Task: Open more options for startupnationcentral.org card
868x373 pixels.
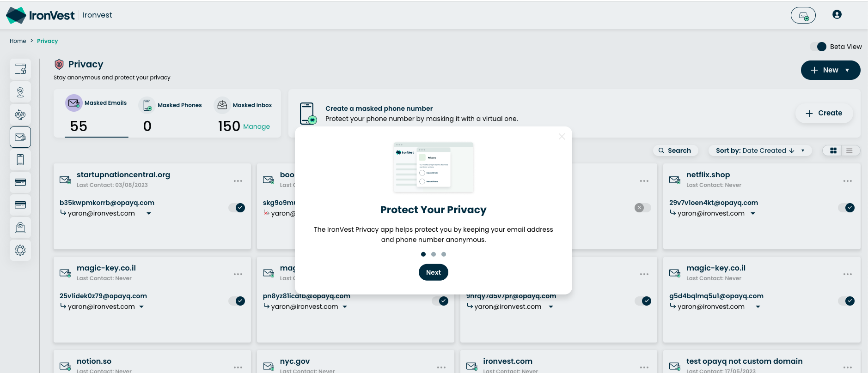Action: point(238,181)
